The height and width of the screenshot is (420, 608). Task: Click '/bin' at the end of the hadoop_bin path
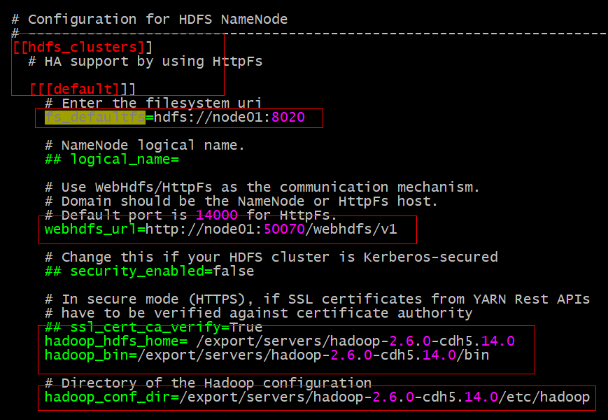point(473,355)
